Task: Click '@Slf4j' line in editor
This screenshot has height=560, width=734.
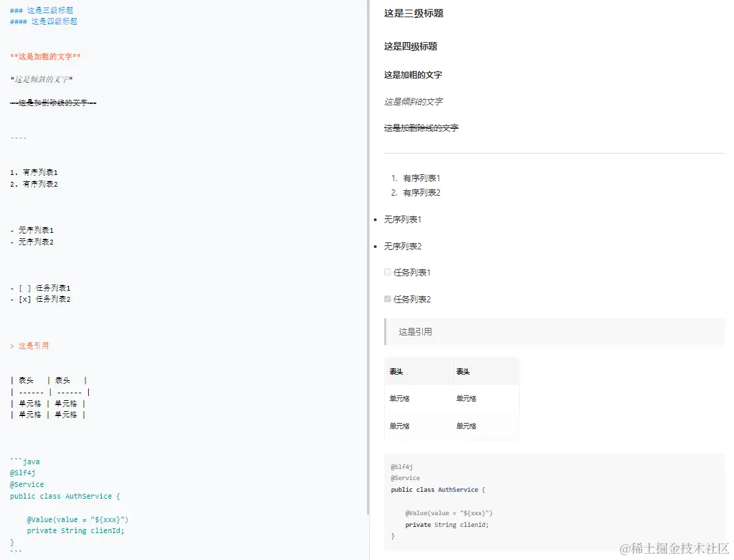Action: click(x=23, y=473)
